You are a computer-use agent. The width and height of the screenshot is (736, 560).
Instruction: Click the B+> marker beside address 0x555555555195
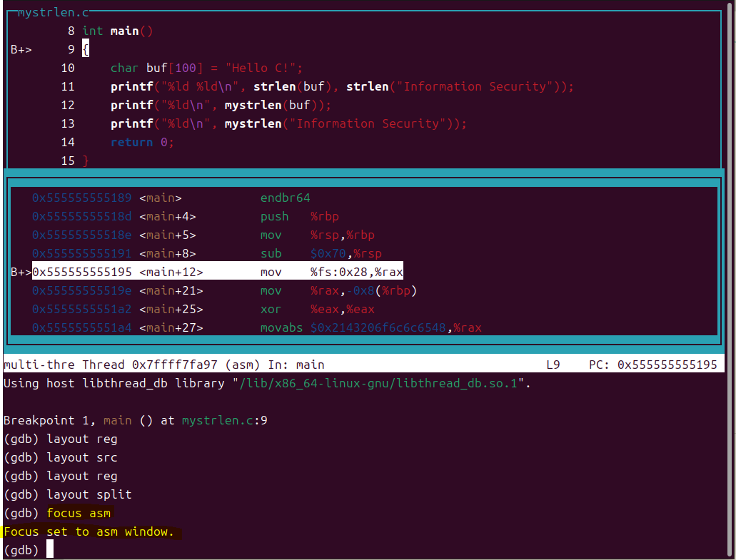tap(21, 273)
